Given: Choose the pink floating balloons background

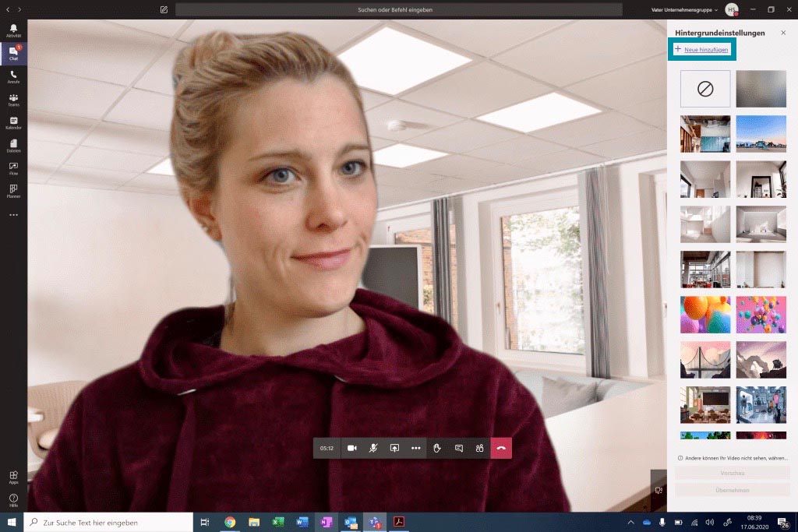Looking at the screenshot, I should 761,315.
